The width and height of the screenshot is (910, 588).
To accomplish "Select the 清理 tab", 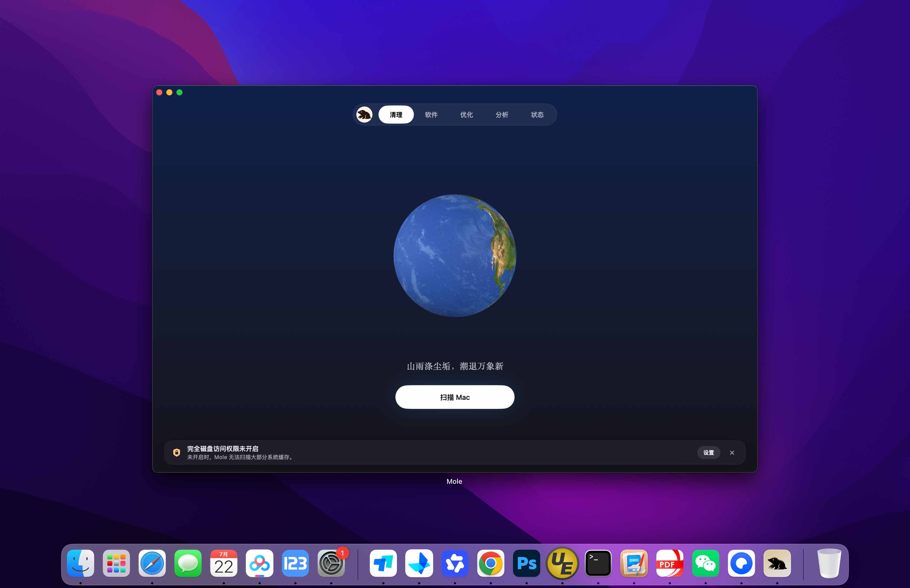I will pyautogui.click(x=396, y=114).
